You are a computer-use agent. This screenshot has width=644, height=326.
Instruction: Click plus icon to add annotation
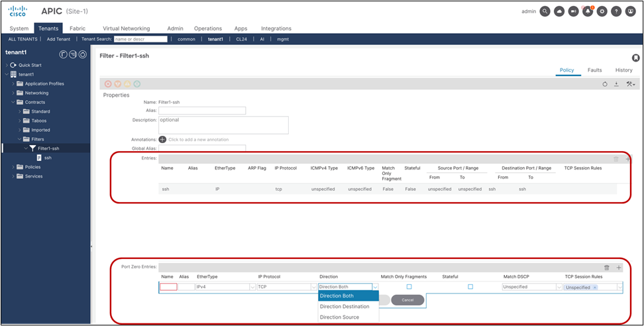point(162,140)
